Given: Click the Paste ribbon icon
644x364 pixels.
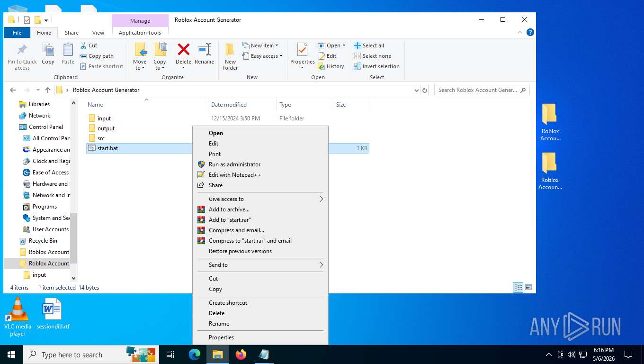Looking at the screenshot, I should [68, 50].
